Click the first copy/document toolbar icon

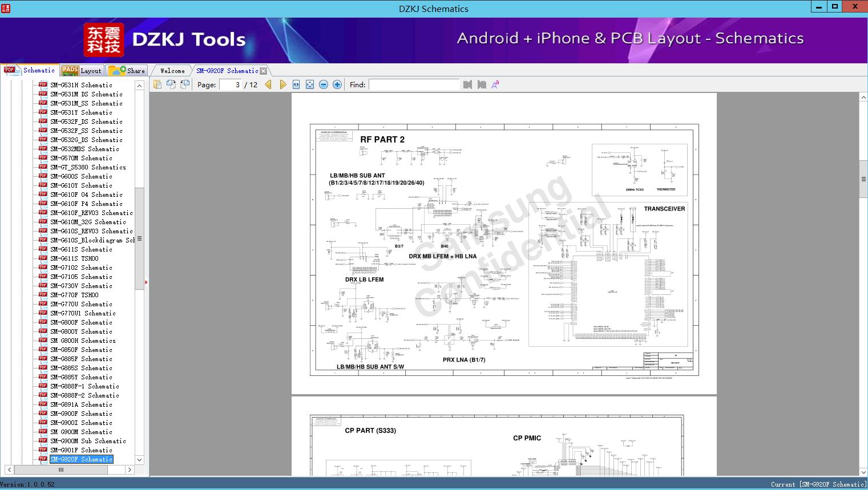tap(157, 84)
